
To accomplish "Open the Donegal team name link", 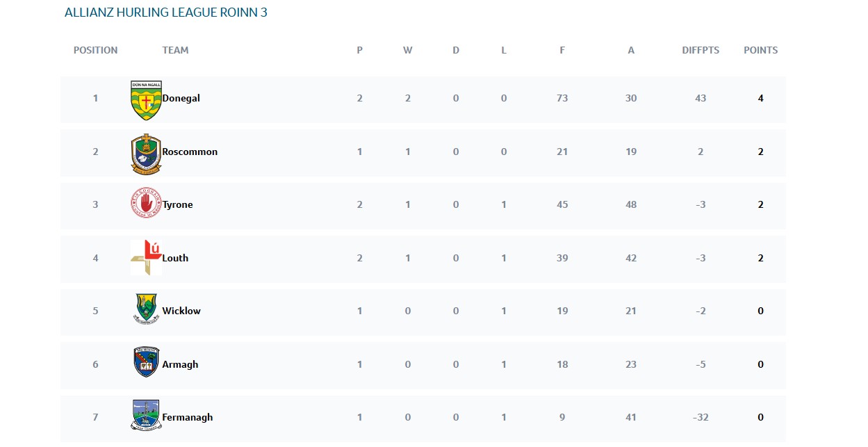I will (x=181, y=99).
